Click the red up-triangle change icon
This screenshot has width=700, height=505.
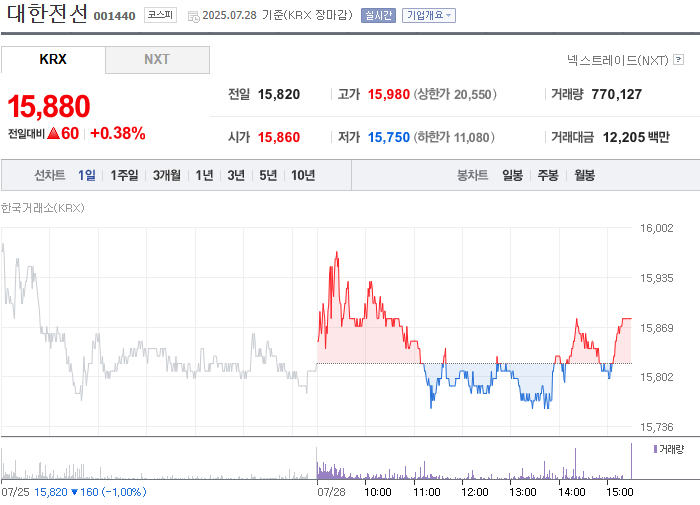tap(53, 133)
